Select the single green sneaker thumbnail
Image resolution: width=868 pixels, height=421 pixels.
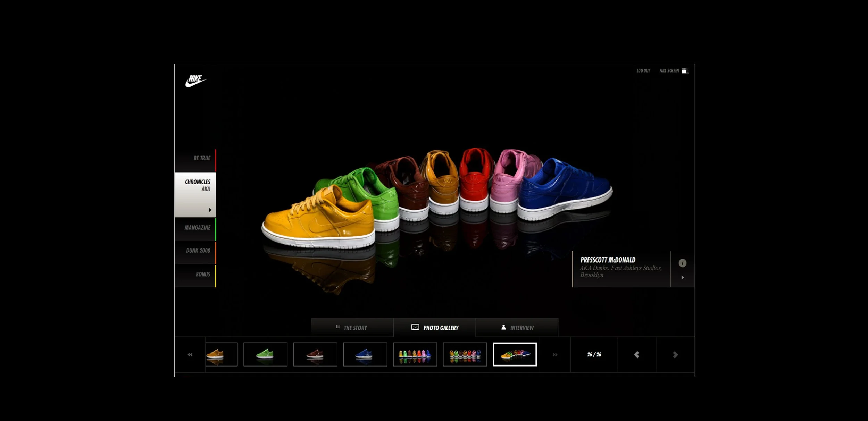tap(265, 354)
